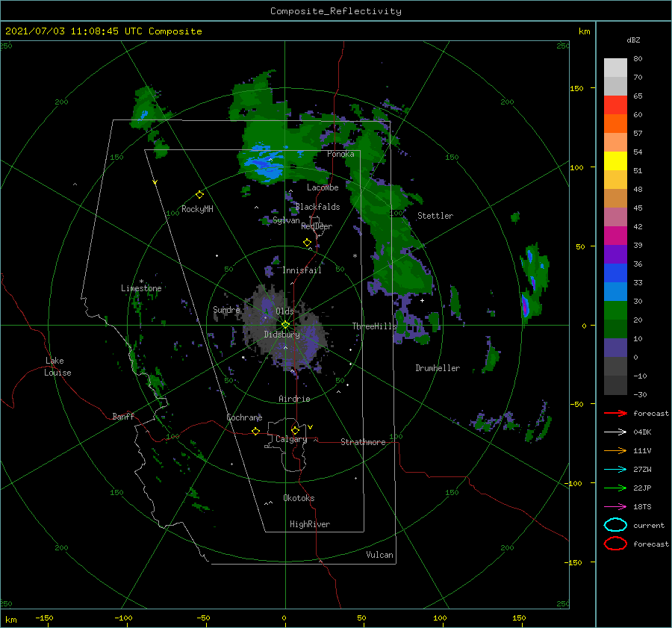
Task: Click the Banff label
Action: click(x=123, y=417)
